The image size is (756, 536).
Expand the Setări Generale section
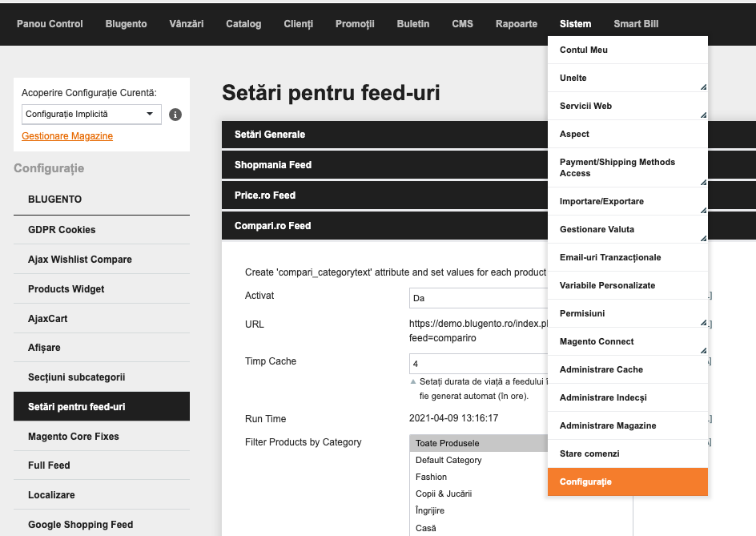coord(384,134)
